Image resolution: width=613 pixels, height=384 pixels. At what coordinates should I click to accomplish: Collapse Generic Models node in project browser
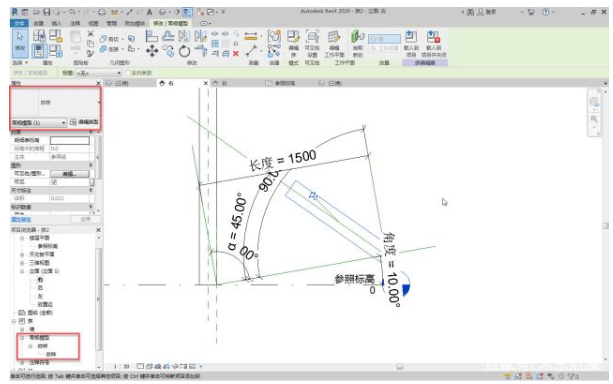(22, 337)
